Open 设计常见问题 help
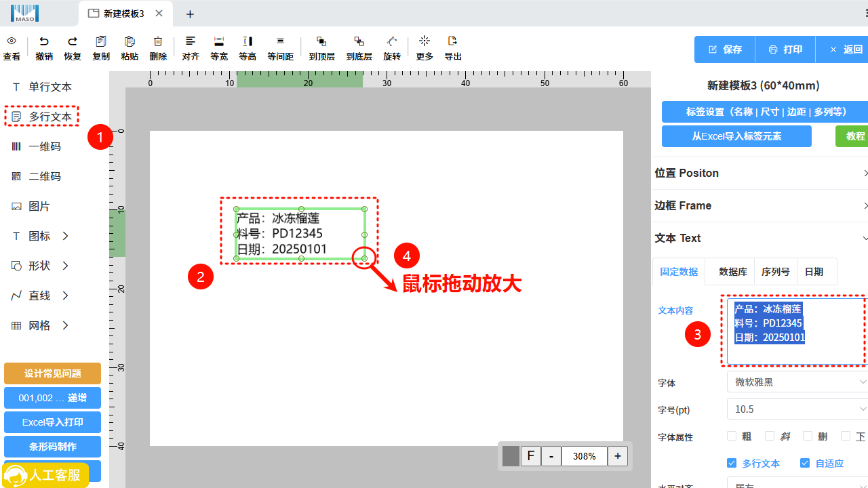 [x=52, y=373]
